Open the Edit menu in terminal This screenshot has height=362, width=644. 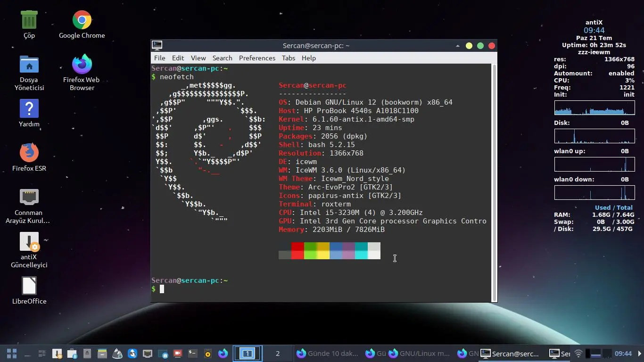178,58
